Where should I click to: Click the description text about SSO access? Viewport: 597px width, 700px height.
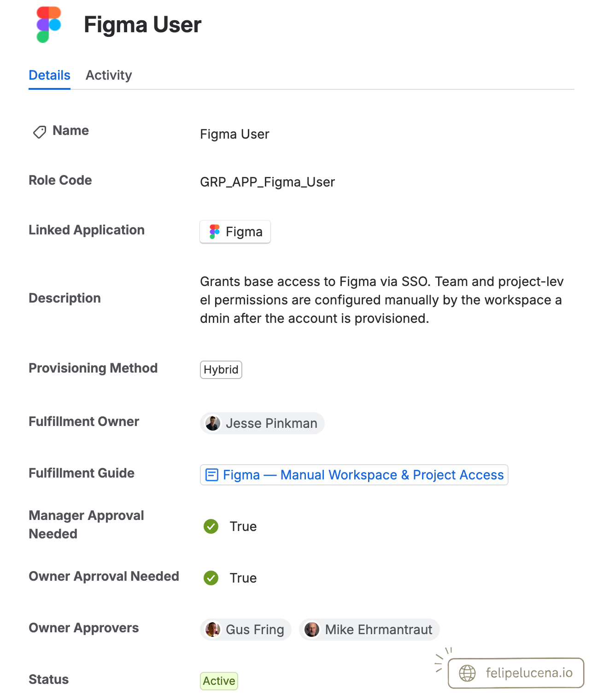tap(382, 300)
